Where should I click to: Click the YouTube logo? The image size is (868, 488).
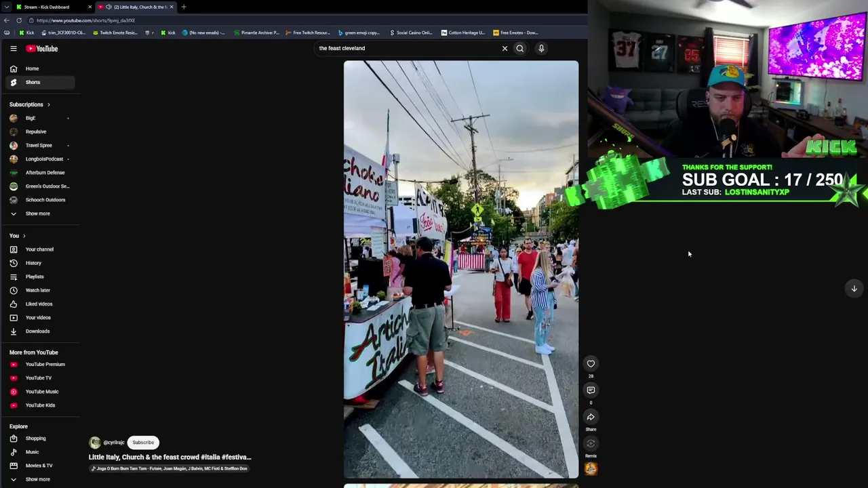pyautogui.click(x=42, y=48)
